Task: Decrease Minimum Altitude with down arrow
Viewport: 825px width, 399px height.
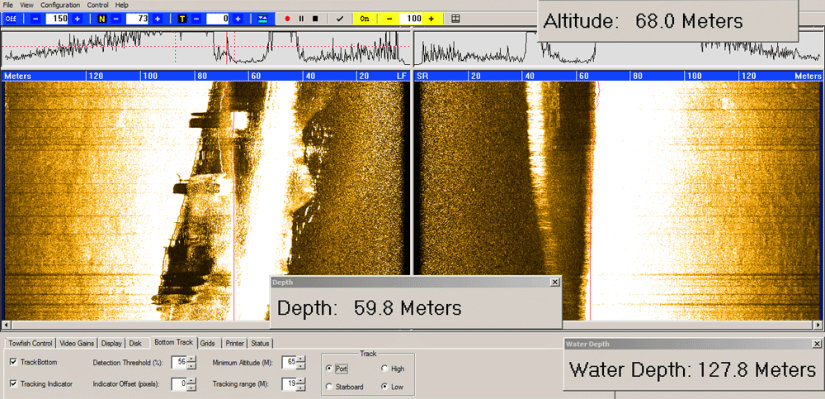Action: [300, 365]
